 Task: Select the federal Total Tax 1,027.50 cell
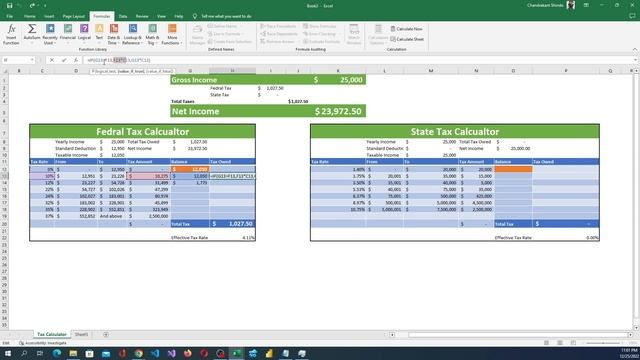(232, 224)
